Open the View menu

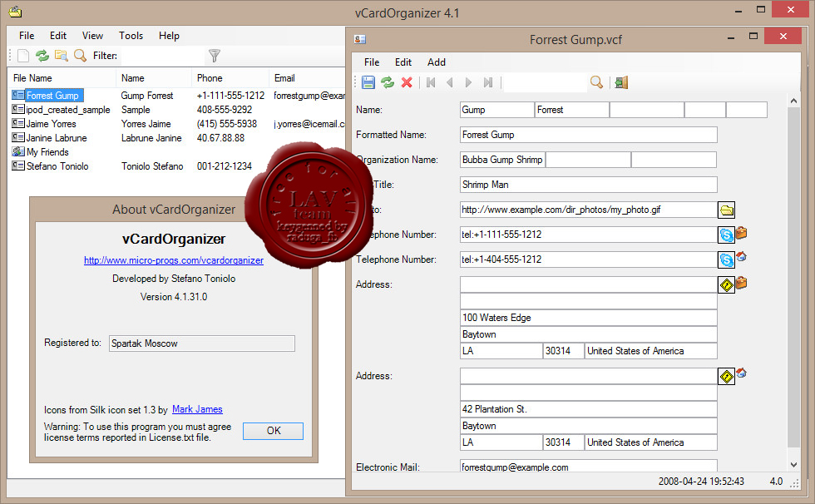pyautogui.click(x=92, y=36)
